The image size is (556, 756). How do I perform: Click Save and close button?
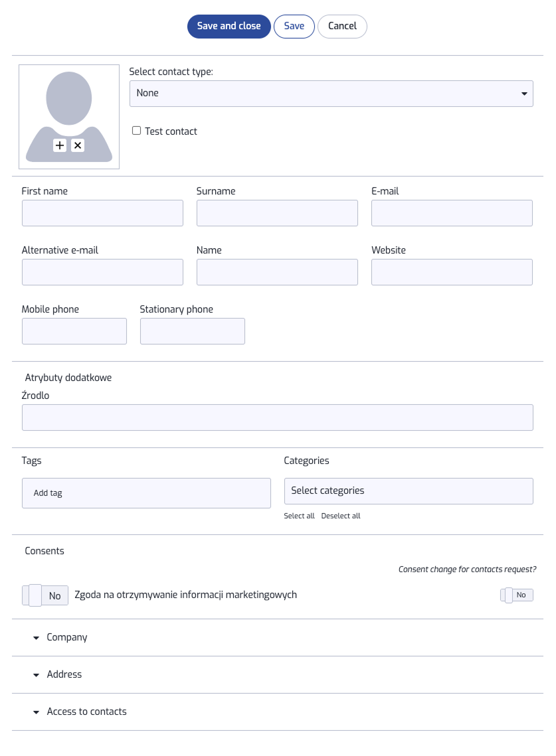click(x=229, y=26)
